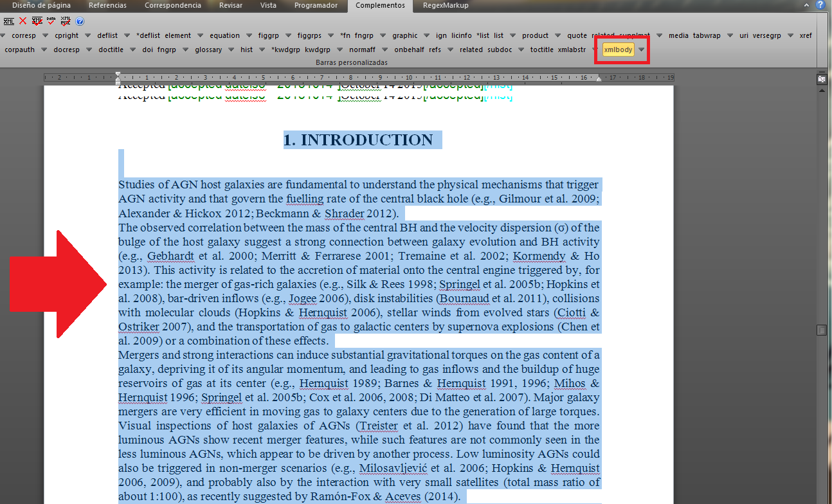
Task: Click the black XML markup icon
Action: 8,21
